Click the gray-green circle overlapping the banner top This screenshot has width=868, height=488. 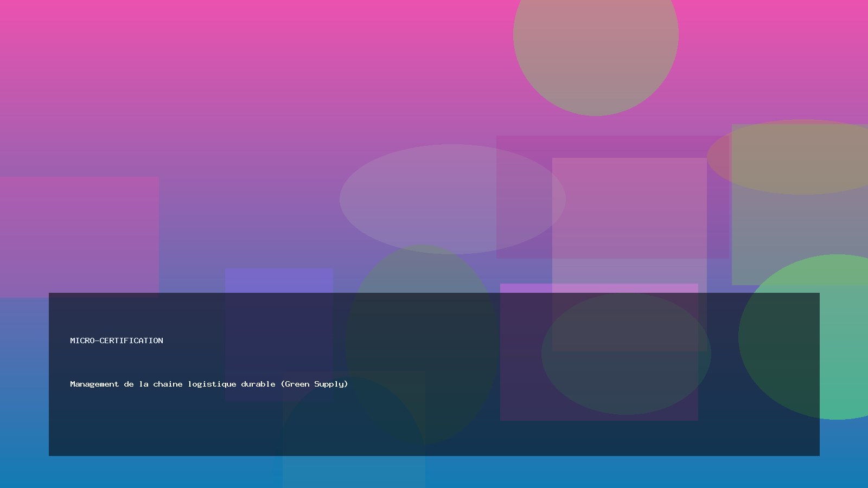pos(422,271)
